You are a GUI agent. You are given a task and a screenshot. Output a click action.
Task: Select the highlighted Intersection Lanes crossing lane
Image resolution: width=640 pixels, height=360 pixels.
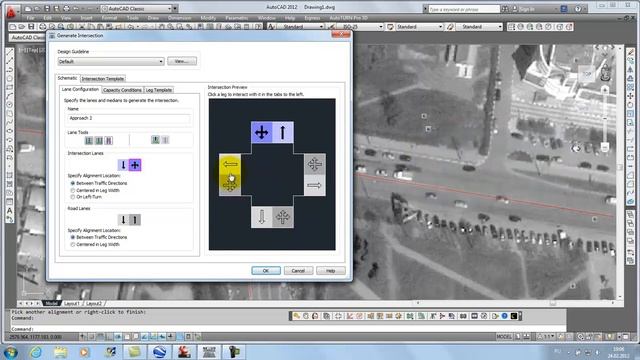(135, 165)
